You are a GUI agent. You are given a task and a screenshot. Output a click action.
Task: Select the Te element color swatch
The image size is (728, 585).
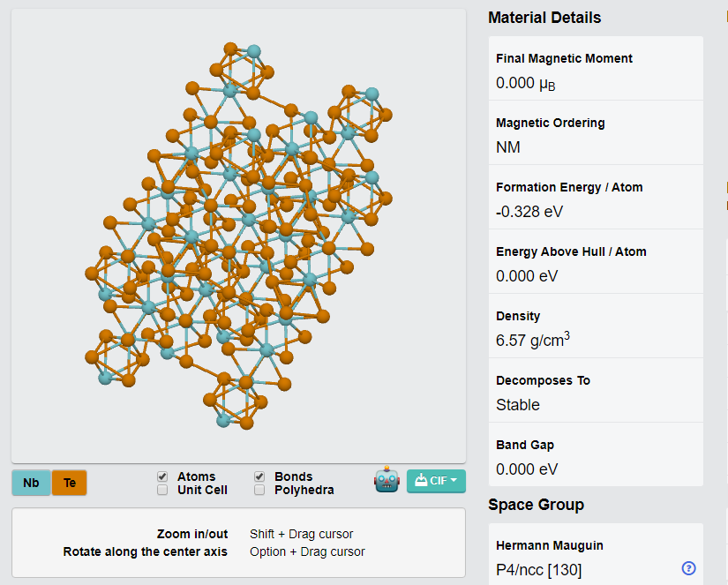(69, 483)
